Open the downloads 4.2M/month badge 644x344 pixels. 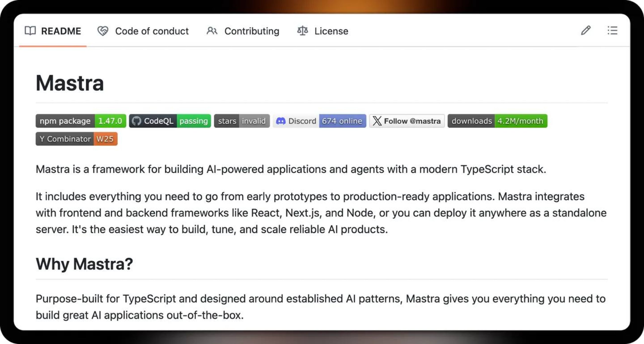[x=497, y=121]
